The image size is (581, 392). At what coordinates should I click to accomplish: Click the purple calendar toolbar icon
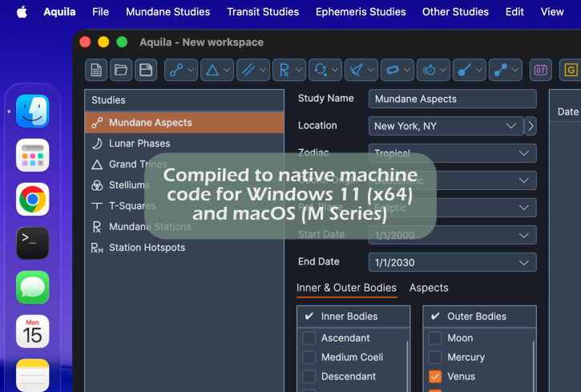click(x=541, y=70)
